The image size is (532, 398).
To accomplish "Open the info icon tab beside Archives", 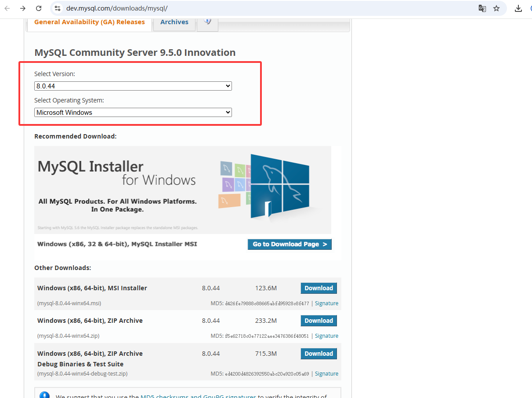I will pos(207,22).
